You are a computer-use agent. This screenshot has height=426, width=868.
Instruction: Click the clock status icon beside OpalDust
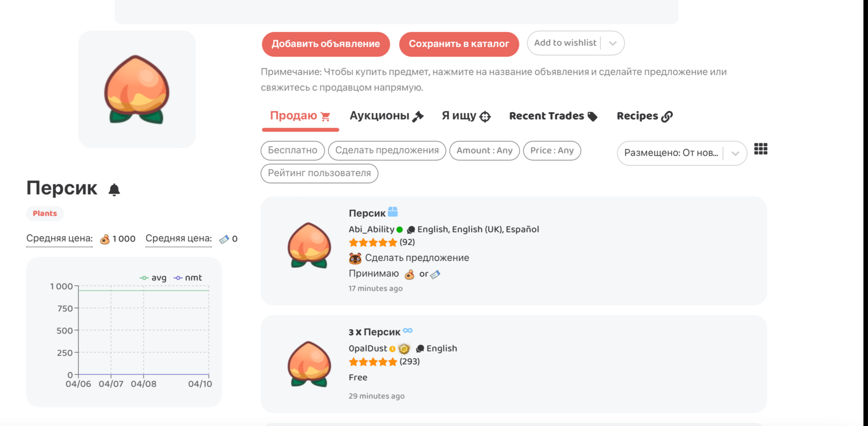click(x=392, y=349)
